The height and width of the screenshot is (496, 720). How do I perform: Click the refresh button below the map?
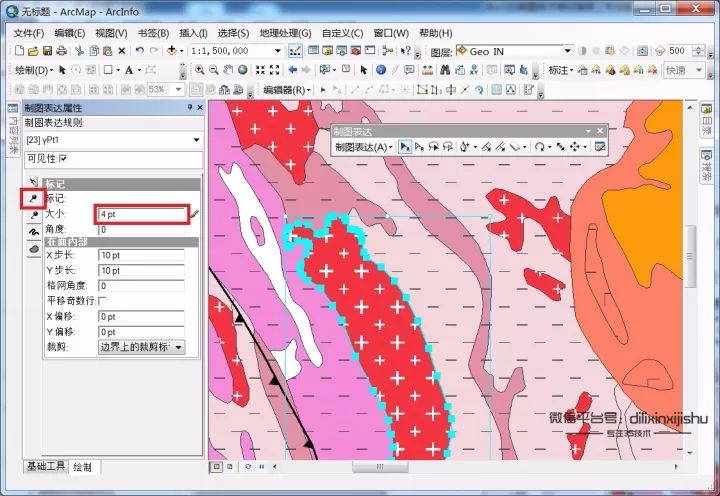point(248,467)
